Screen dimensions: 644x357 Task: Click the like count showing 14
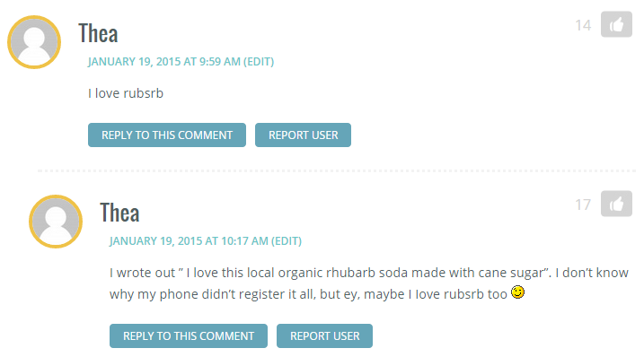point(583,25)
